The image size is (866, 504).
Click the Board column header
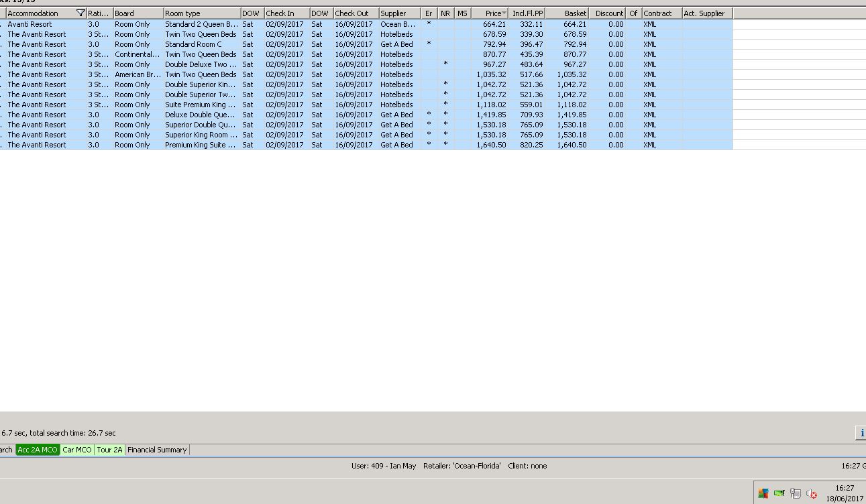coord(138,13)
